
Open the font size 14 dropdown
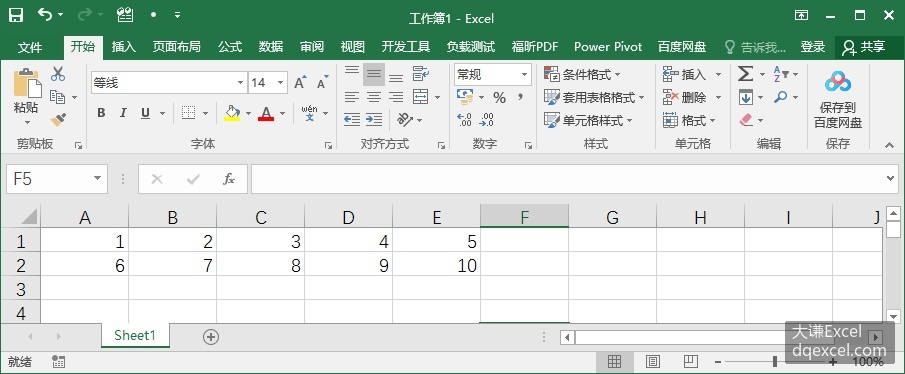281,83
